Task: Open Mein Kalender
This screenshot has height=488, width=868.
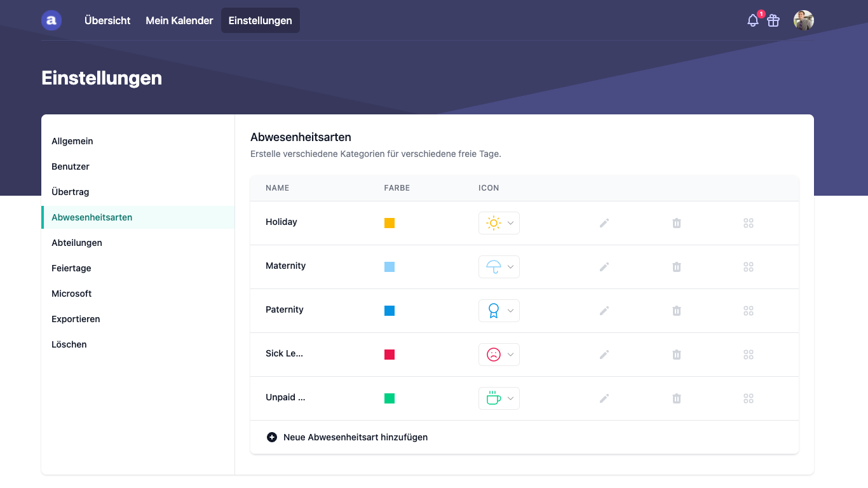Action: [x=179, y=20]
